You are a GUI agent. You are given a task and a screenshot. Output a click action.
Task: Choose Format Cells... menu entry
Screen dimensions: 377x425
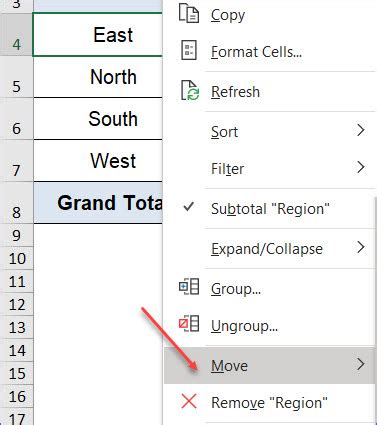coord(257,52)
